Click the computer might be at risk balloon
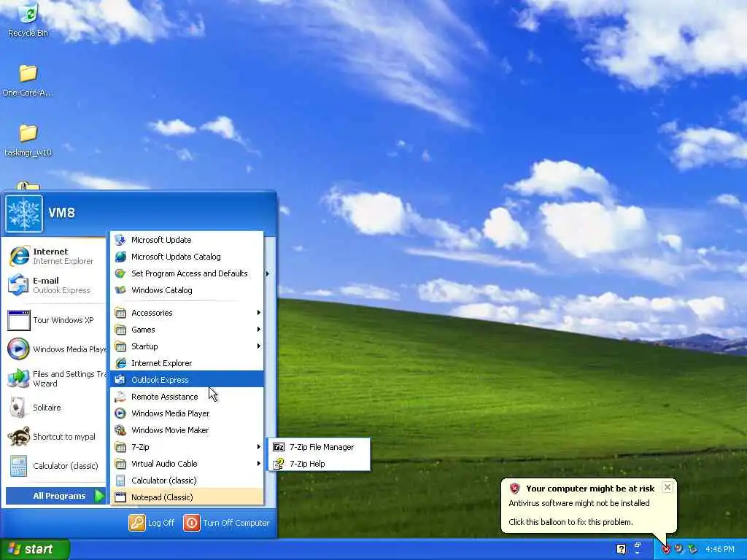 click(x=589, y=505)
